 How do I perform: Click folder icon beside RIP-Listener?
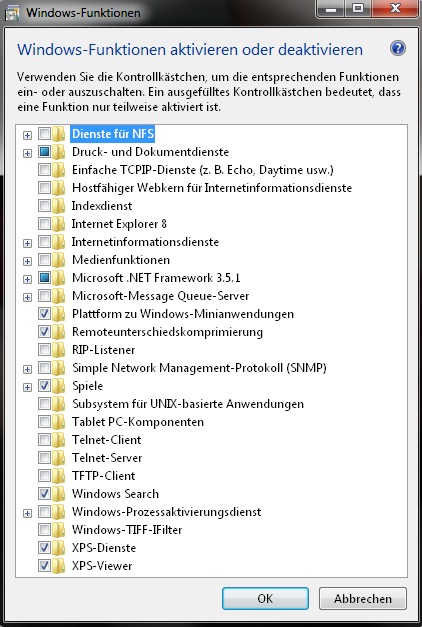coord(58,349)
